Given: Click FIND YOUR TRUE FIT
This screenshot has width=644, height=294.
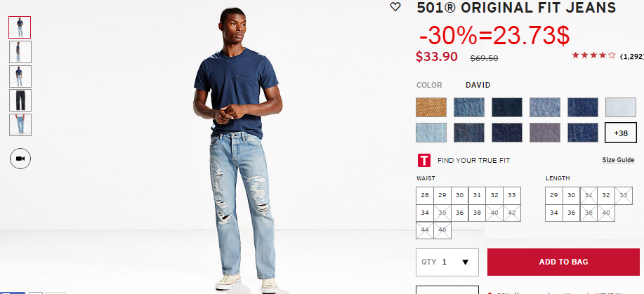Looking at the screenshot, I should click(473, 161).
